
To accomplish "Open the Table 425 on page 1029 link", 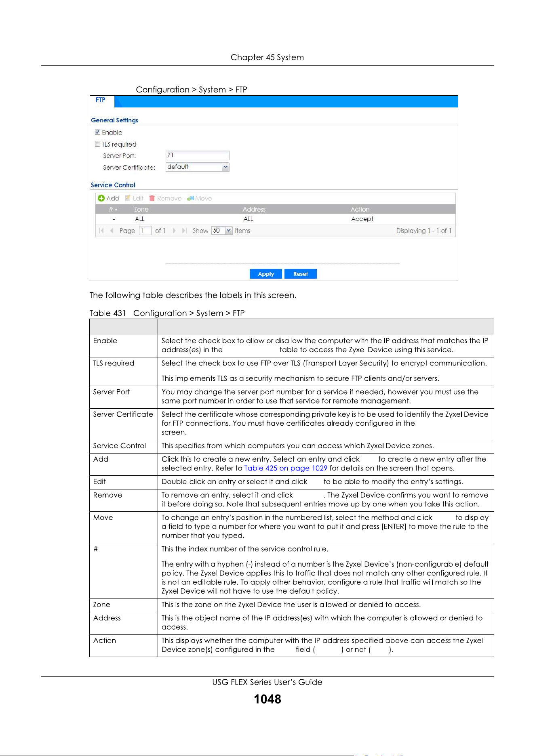I will 286,468.
